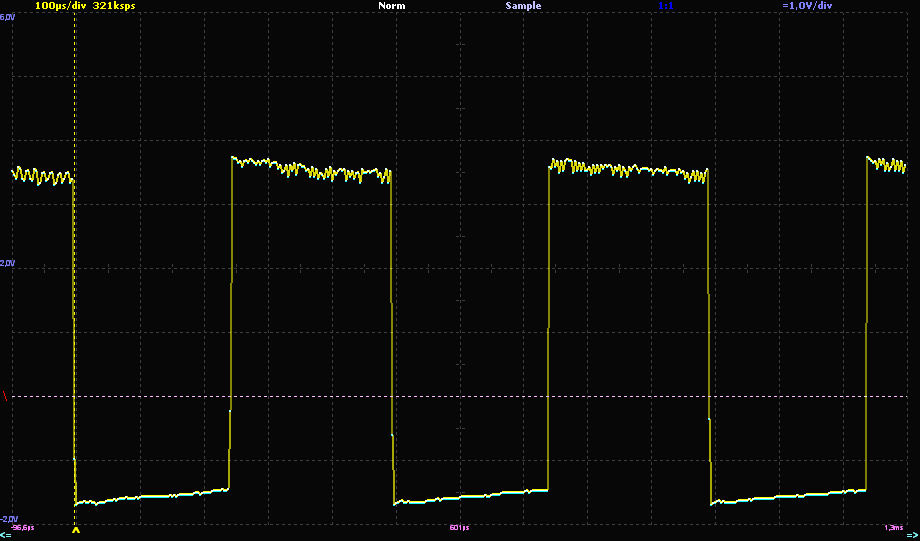Click the -96,6µs start time label

point(24,526)
